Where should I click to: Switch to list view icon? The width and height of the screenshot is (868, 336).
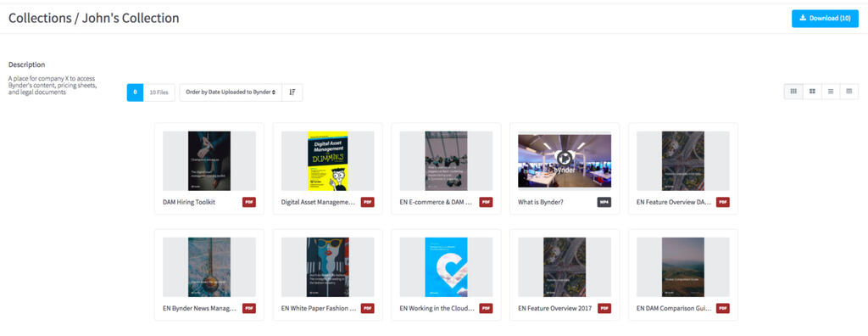tap(831, 92)
